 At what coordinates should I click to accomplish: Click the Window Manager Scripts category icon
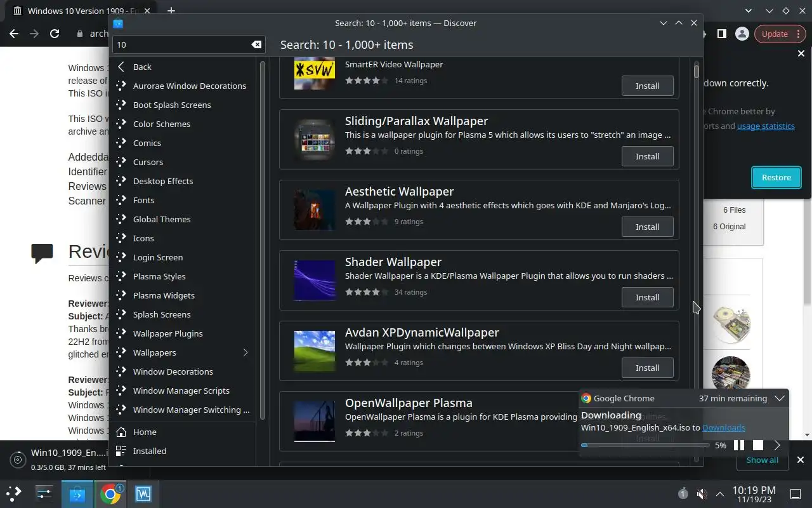click(121, 391)
